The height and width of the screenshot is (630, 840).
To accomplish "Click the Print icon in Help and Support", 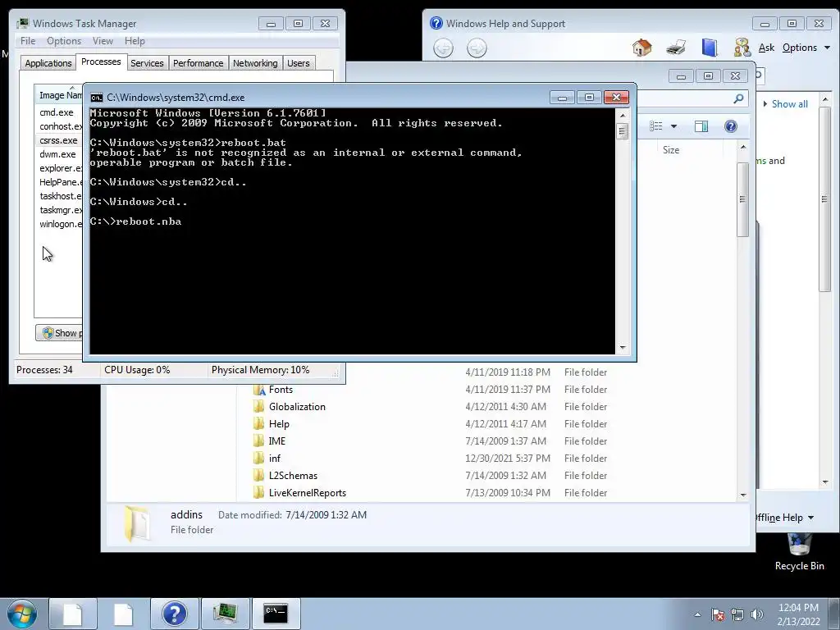I will (x=676, y=48).
